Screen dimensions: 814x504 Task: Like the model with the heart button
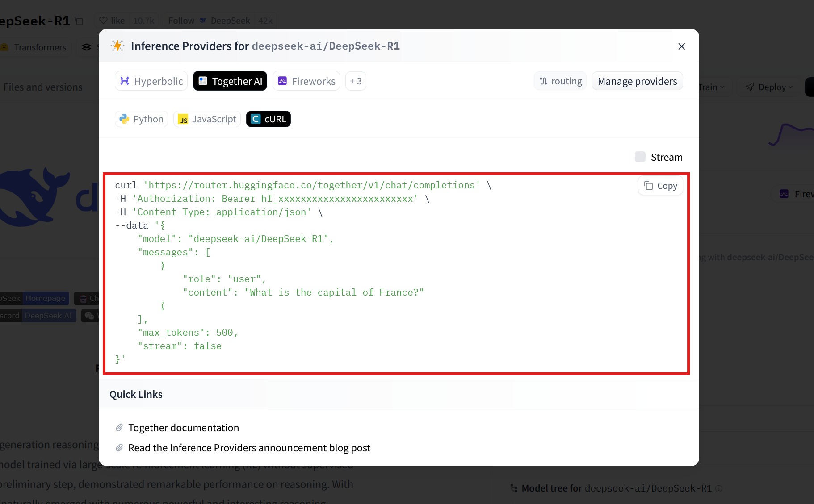(112, 21)
